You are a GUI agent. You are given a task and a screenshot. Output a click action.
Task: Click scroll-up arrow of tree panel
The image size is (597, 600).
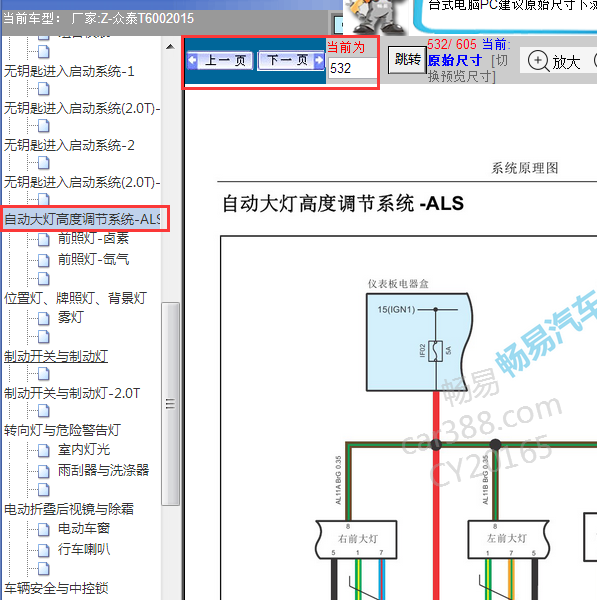click(170, 47)
